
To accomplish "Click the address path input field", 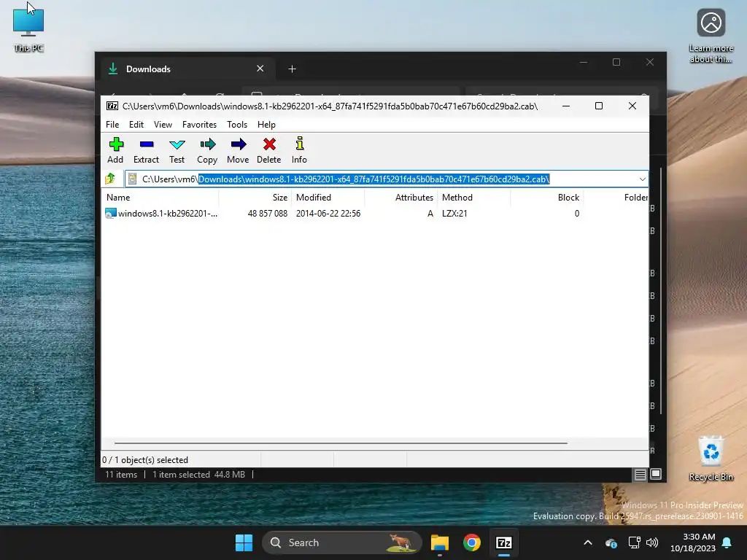I will (x=387, y=179).
